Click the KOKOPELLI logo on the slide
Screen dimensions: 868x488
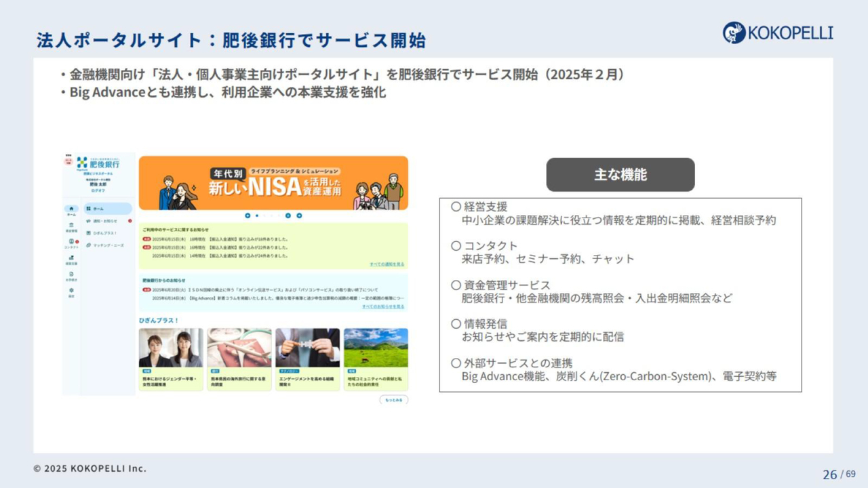tap(778, 32)
